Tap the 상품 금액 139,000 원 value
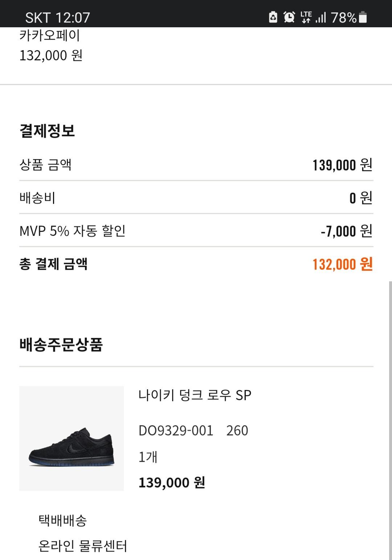This screenshot has width=392, height=560. pyautogui.click(x=343, y=165)
